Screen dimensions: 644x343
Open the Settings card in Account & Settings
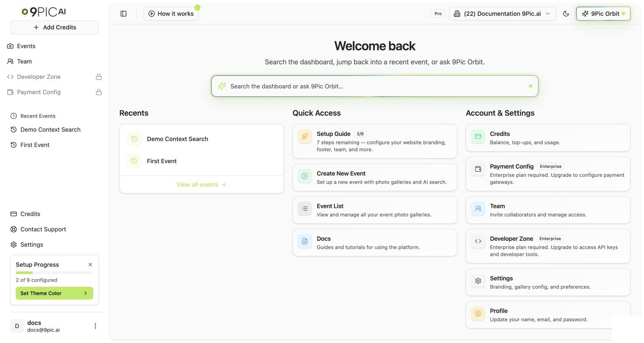click(x=548, y=282)
